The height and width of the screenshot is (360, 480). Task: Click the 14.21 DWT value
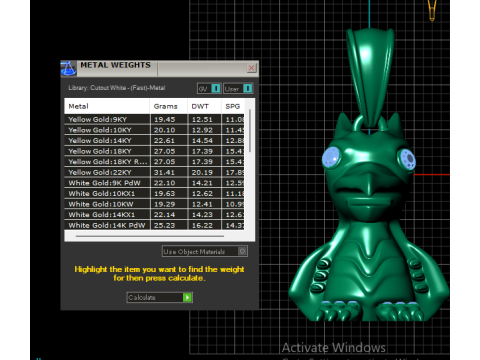[x=202, y=183]
